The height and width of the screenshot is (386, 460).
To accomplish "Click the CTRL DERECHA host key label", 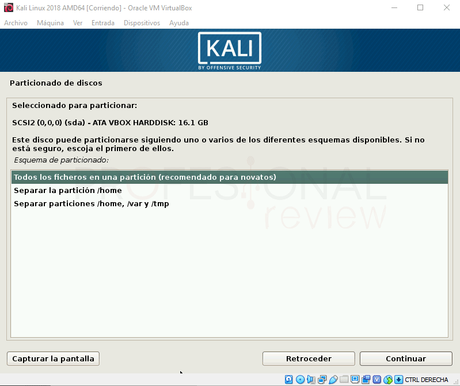I will pyautogui.click(x=426, y=380).
